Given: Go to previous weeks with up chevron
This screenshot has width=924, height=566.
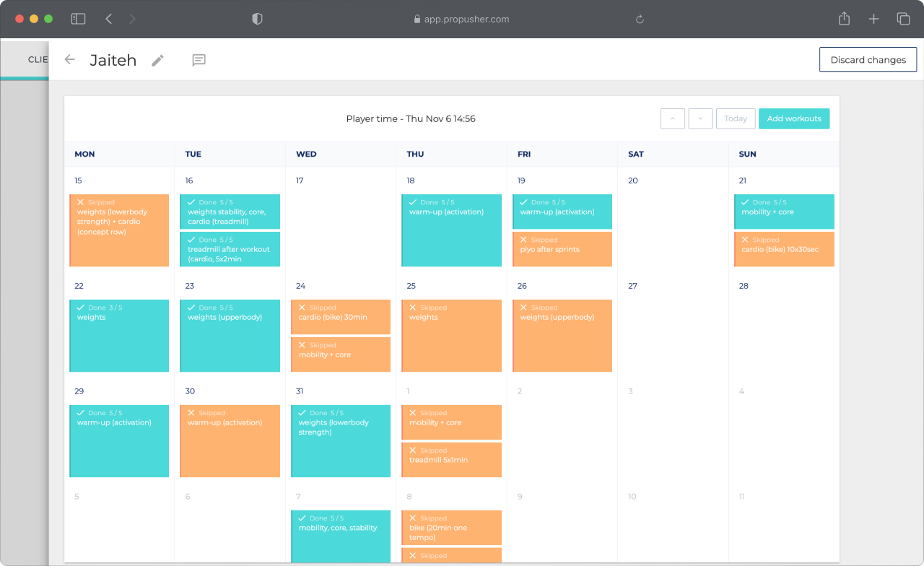Looking at the screenshot, I should [x=672, y=119].
